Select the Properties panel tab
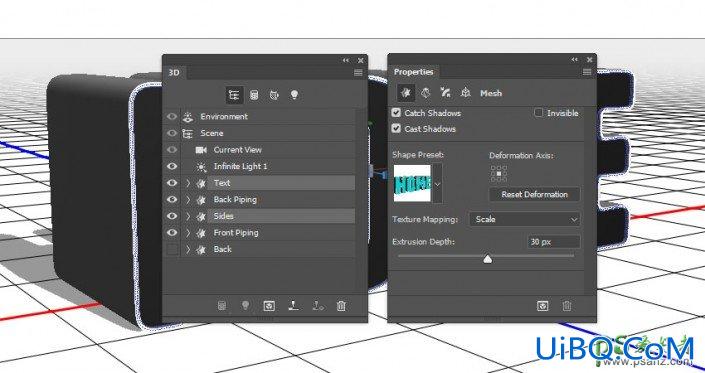The height and width of the screenshot is (373, 705). [414, 72]
